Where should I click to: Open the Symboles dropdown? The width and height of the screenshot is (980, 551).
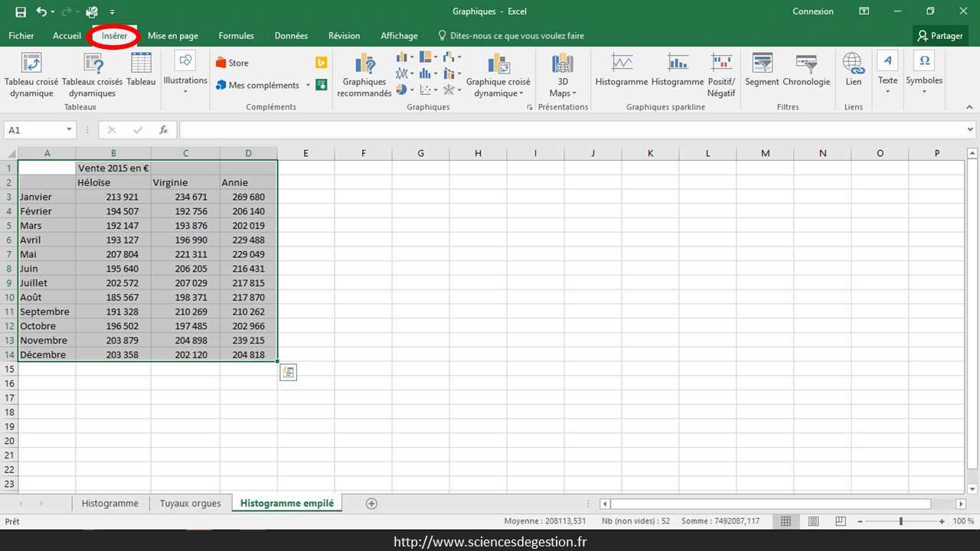pos(924,92)
